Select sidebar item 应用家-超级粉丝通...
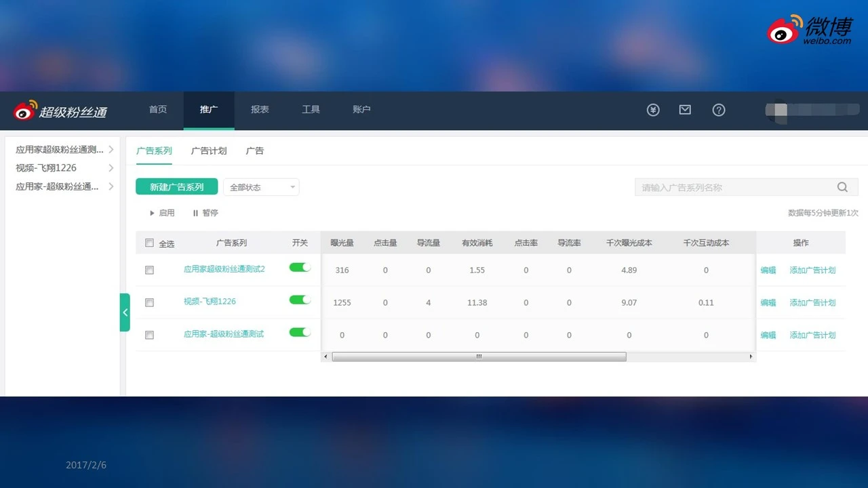The height and width of the screenshot is (488, 868). [58, 186]
